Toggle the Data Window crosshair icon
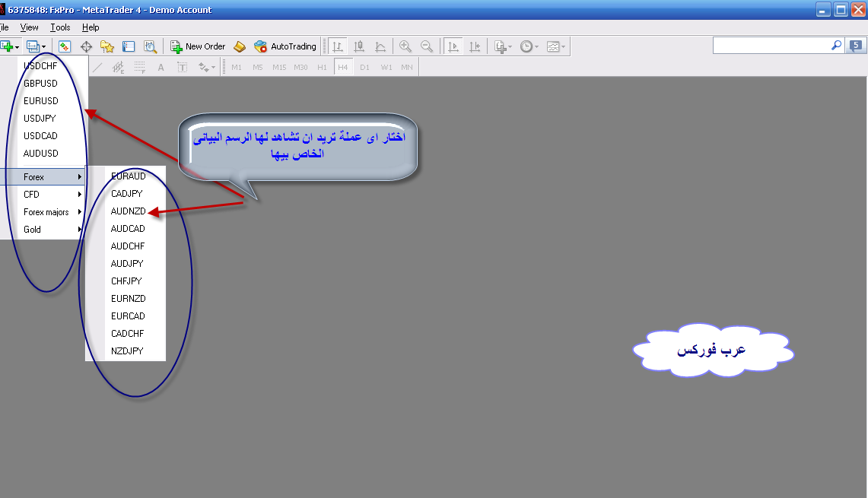Viewport: 868px width, 498px height. click(87, 46)
